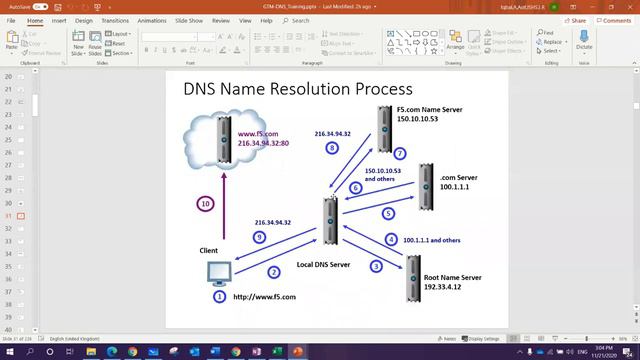
Task: Click the slide title DNS Name Resolution Process
Action: [x=298, y=89]
